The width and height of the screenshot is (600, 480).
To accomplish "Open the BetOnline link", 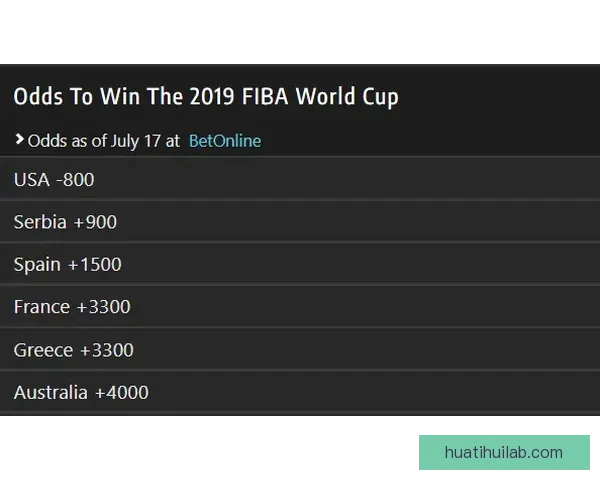I will click(x=225, y=141).
